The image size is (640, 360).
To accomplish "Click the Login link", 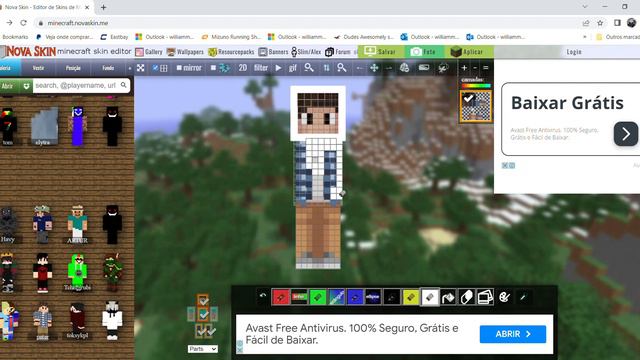I will pos(574,52).
